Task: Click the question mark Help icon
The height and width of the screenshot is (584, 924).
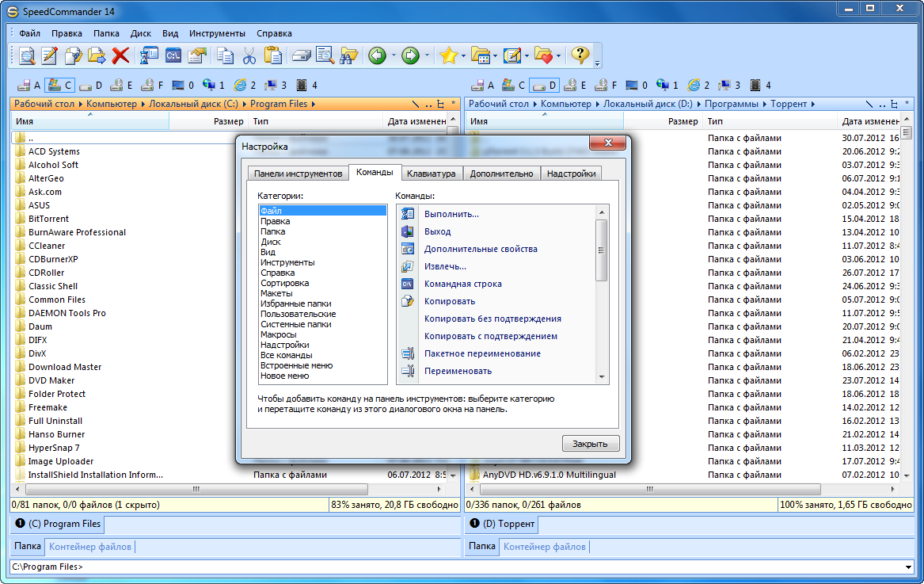Action: (580, 55)
